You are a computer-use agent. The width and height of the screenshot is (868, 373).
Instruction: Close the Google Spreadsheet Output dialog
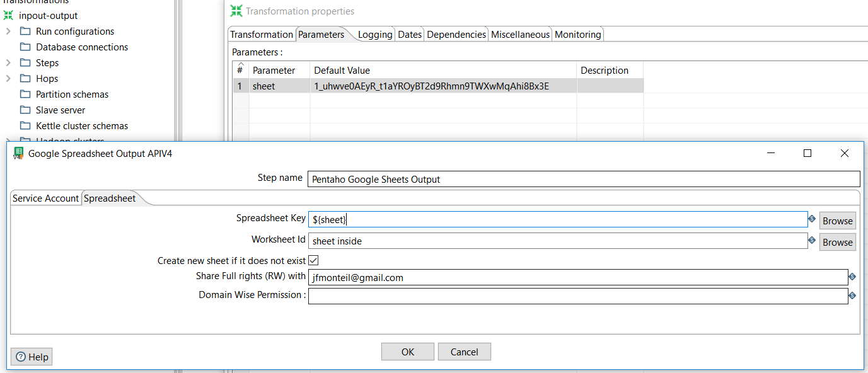pos(845,153)
